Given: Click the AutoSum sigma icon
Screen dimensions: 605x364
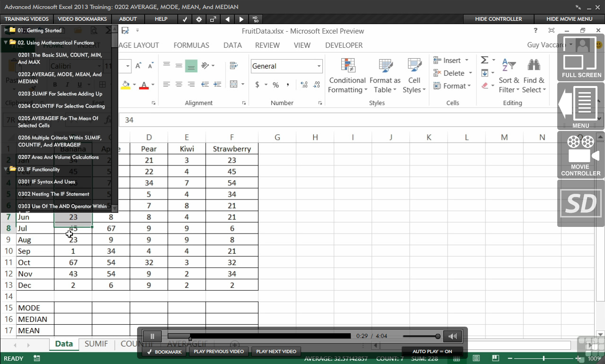Looking at the screenshot, I should click(x=484, y=60).
